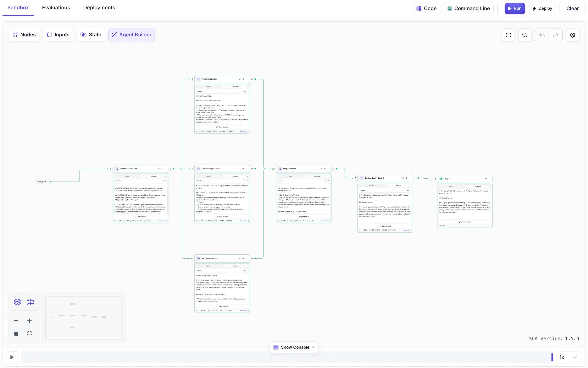The image size is (588, 368).
Task: Toggle eye icon in Positioning Section footer
Action: click(x=197, y=131)
